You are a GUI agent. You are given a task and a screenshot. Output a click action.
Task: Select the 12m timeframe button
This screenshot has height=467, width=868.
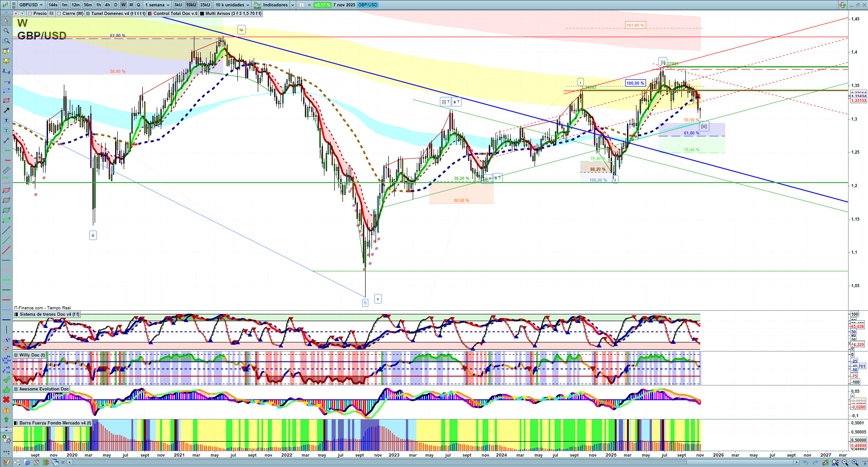76,5
